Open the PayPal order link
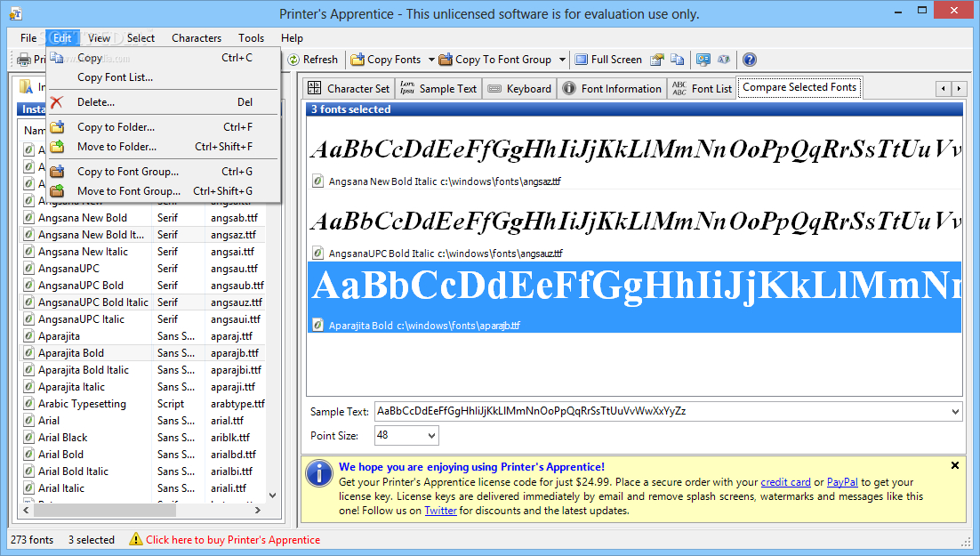Screen dimensions: 980x556 point(842,482)
